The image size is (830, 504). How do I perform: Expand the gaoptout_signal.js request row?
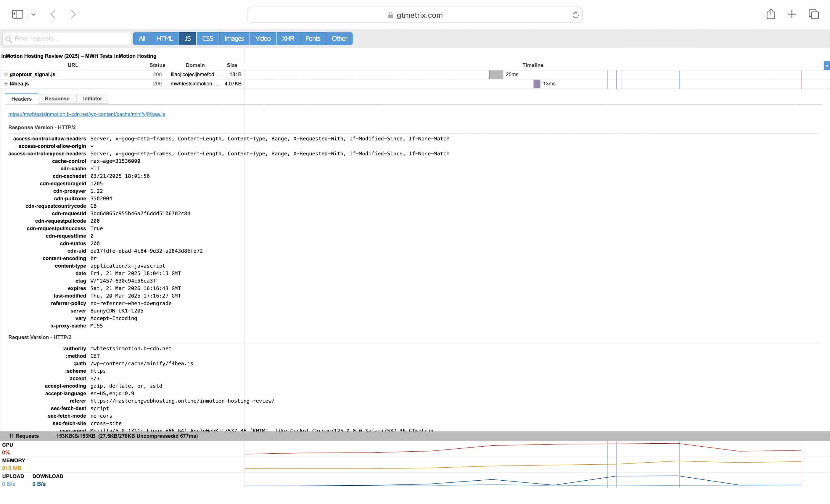click(x=6, y=75)
